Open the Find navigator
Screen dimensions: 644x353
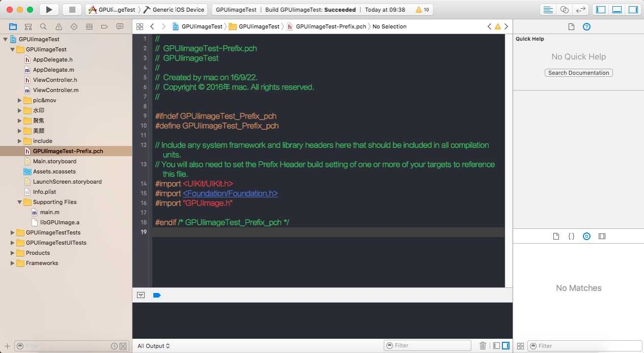(x=43, y=26)
